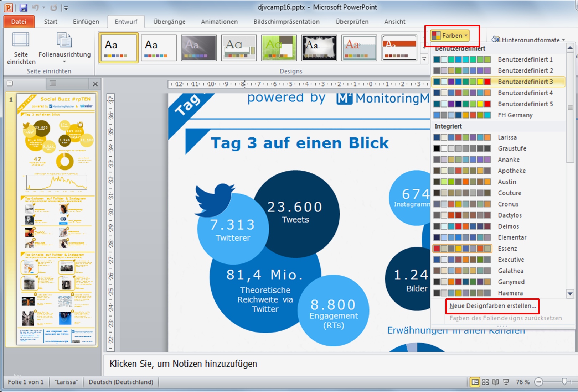Select the Austin color scheme

coord(498,182)
